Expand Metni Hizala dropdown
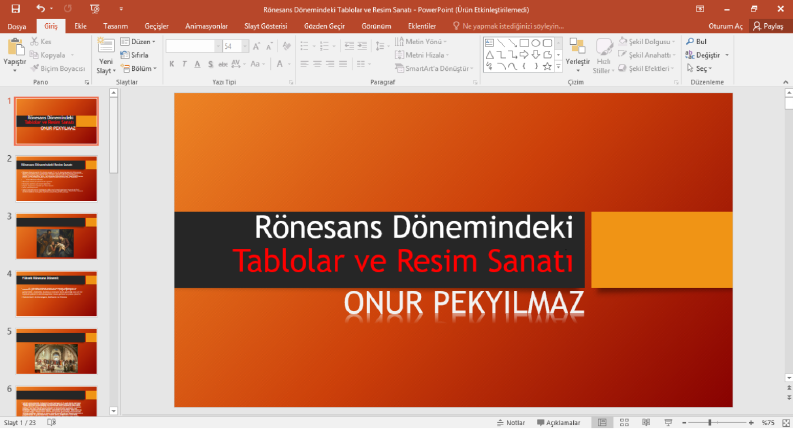Viewport: 793px width, 446px height. 422,55
